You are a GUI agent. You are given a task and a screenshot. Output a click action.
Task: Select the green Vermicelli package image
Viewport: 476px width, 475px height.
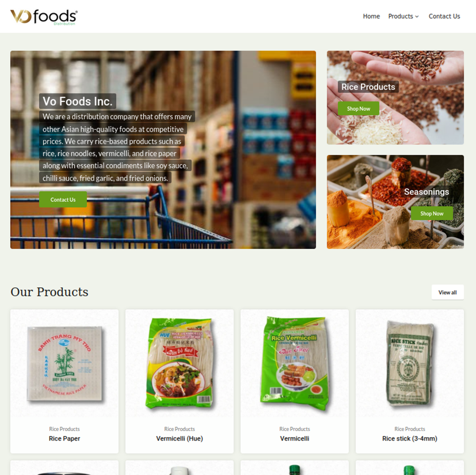(x=294, y=363)
